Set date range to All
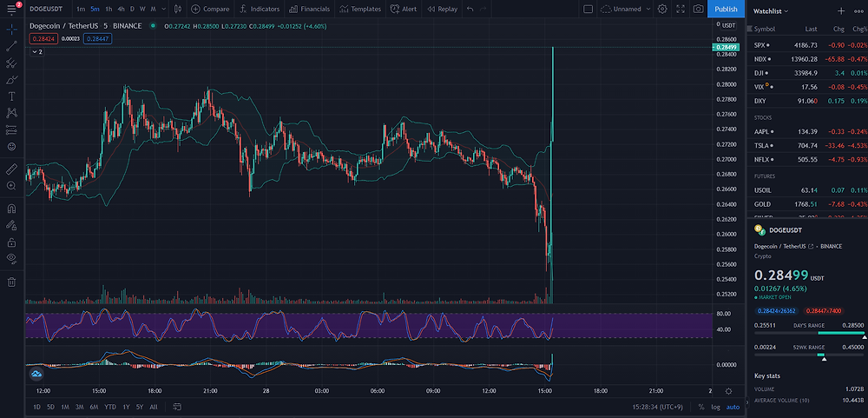 (154, 407)
